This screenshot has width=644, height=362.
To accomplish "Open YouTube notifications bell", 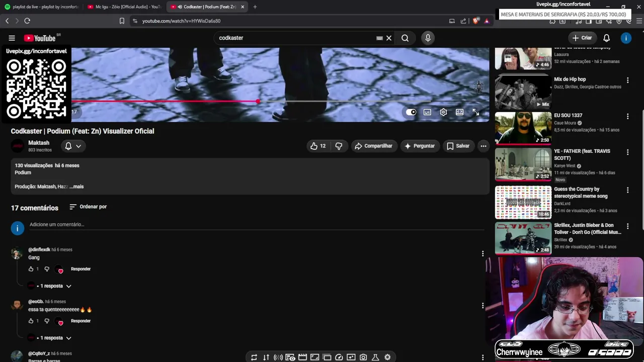I will (x=607, y=38).
